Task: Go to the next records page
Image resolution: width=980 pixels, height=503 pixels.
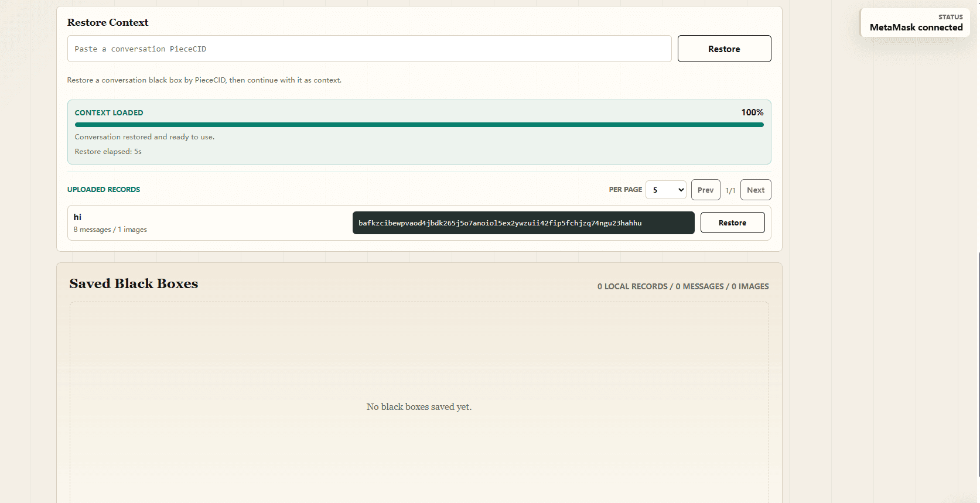Action: click(756, 190)
